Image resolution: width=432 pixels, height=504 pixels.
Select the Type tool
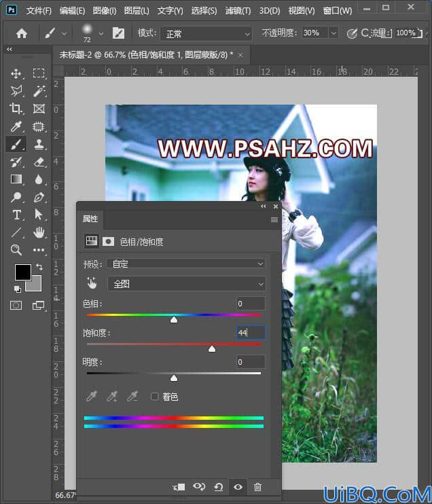pos(16,215)
